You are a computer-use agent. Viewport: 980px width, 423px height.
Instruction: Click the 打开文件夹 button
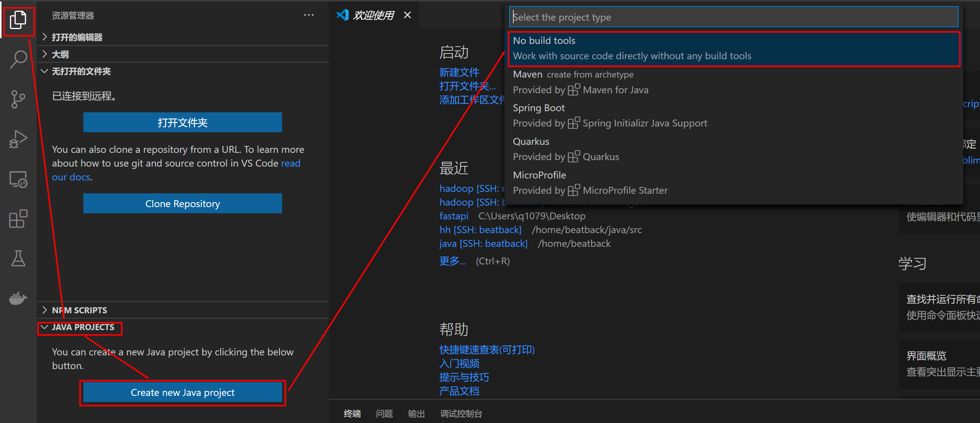point(182,122)
